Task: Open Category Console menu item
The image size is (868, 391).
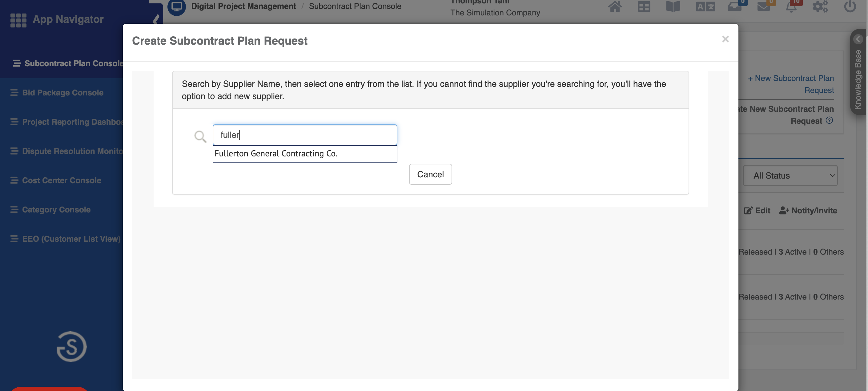Action: 56,210
